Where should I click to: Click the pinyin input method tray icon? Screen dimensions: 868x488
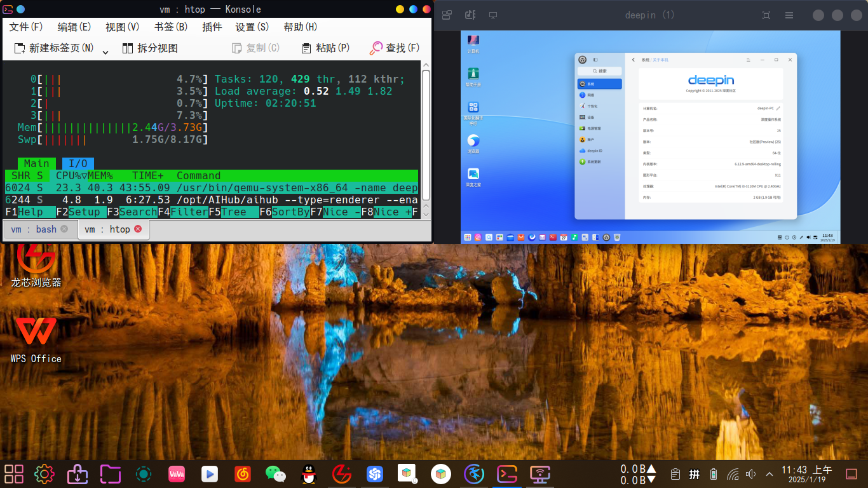tap(695, 473)
